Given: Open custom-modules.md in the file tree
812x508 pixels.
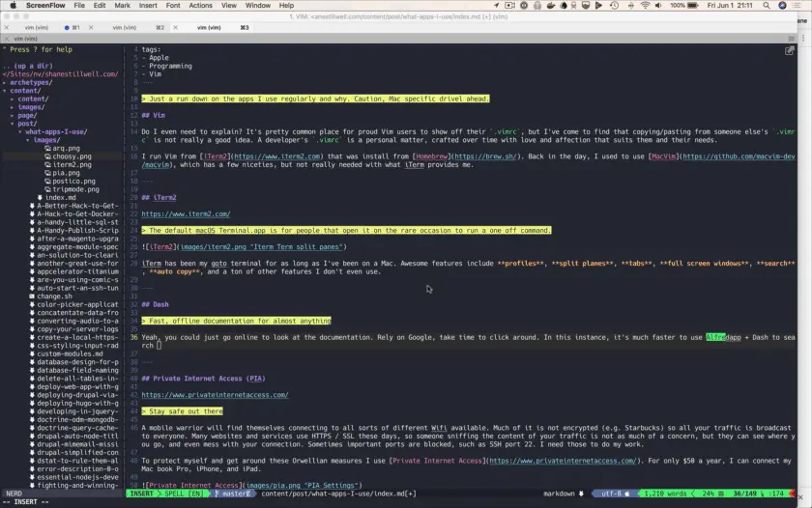Looking at the screenshot, I should click(x=70, y=353).
